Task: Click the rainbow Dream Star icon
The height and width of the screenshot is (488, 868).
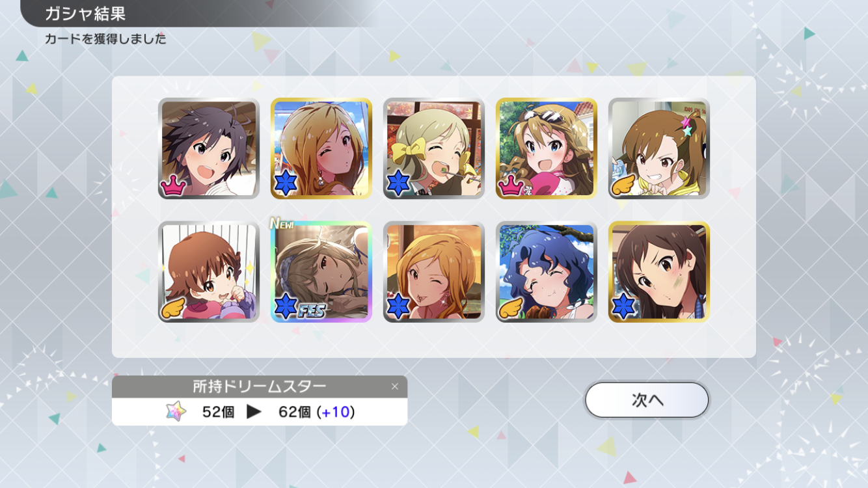Action: tap(176, 411)
